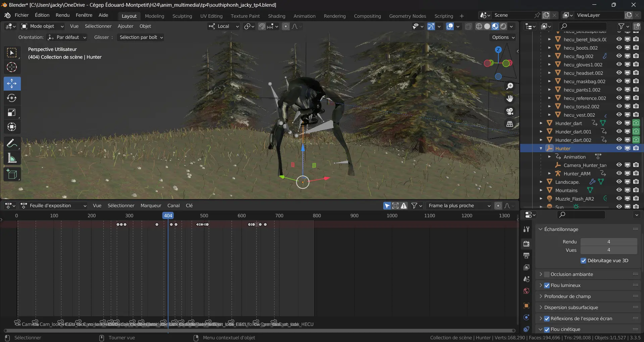Switch perspective/orthographic grid icon
Viewport: 644px width, 342px height.
click(x=510, y=124)
